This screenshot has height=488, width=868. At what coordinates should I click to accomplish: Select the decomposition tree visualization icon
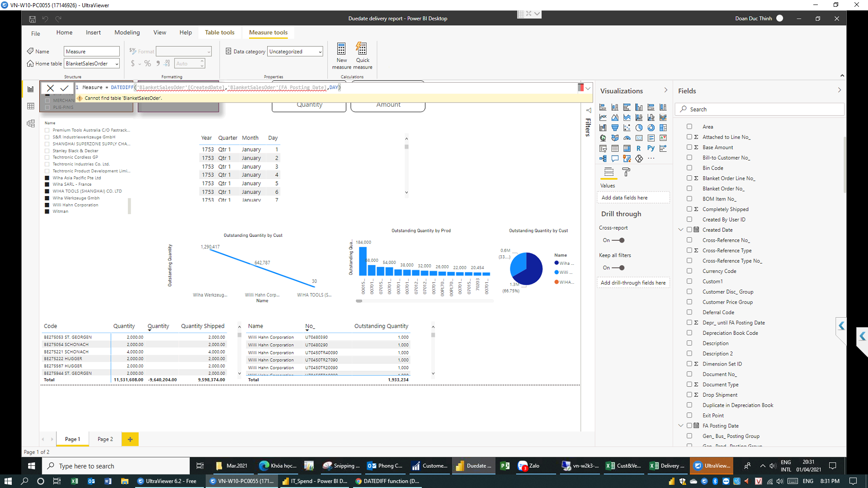pos(603,159)
